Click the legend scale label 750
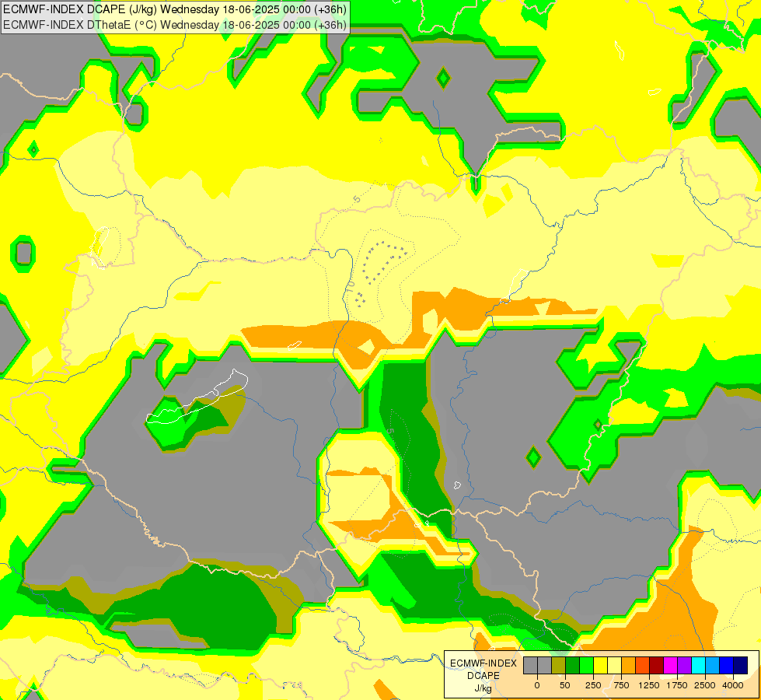The width and height of the screenshot is (761, 700). (x=621, y=685)
